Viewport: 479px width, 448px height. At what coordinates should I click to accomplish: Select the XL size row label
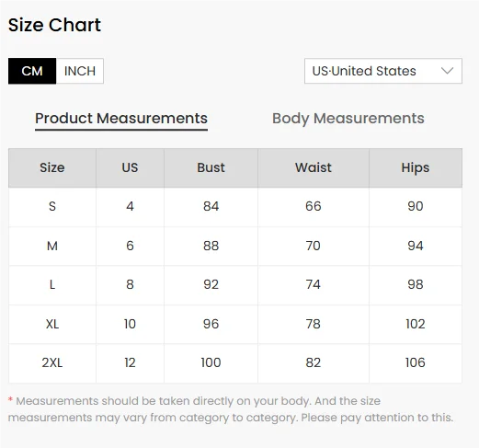52,324
